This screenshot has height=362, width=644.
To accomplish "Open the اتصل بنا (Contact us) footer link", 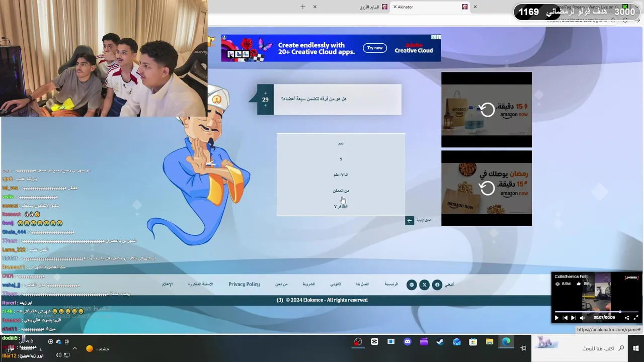I will pos(363,284).
